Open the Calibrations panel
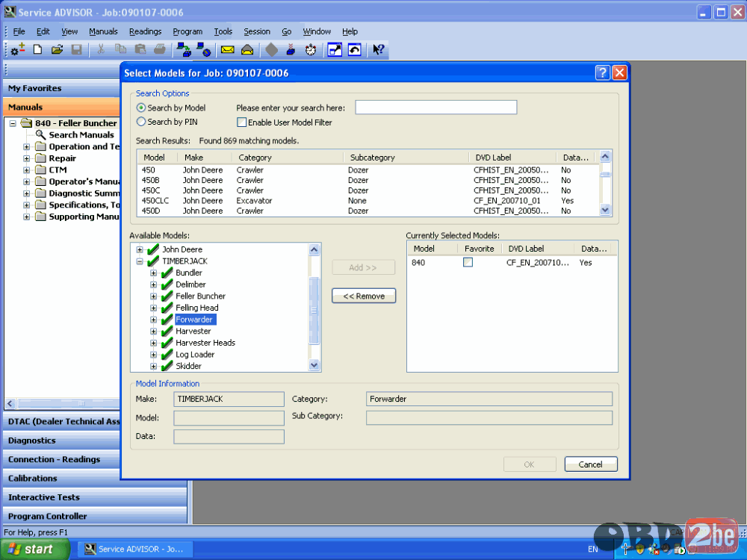The width and height of the screenshot is (747, 560). point(62,478)
